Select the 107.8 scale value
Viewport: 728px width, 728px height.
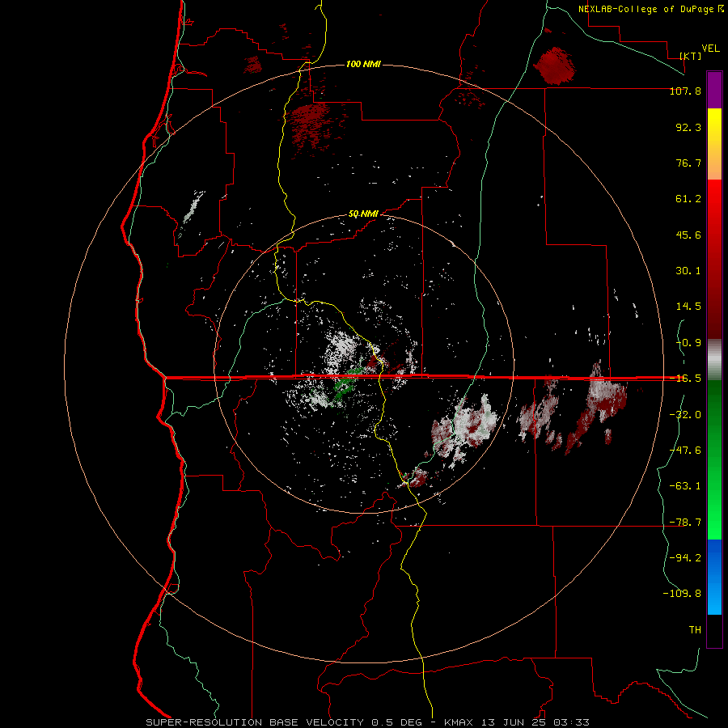pos(685,91)
